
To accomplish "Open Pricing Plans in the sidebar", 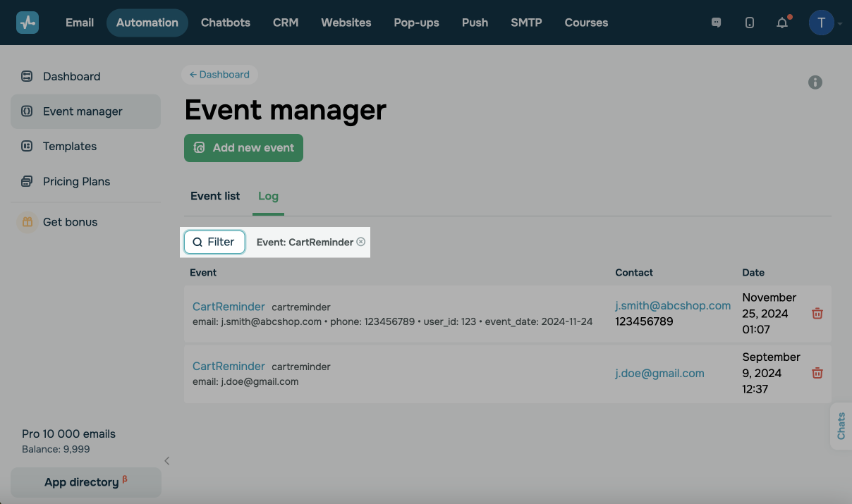I will (x=85, y=181).
